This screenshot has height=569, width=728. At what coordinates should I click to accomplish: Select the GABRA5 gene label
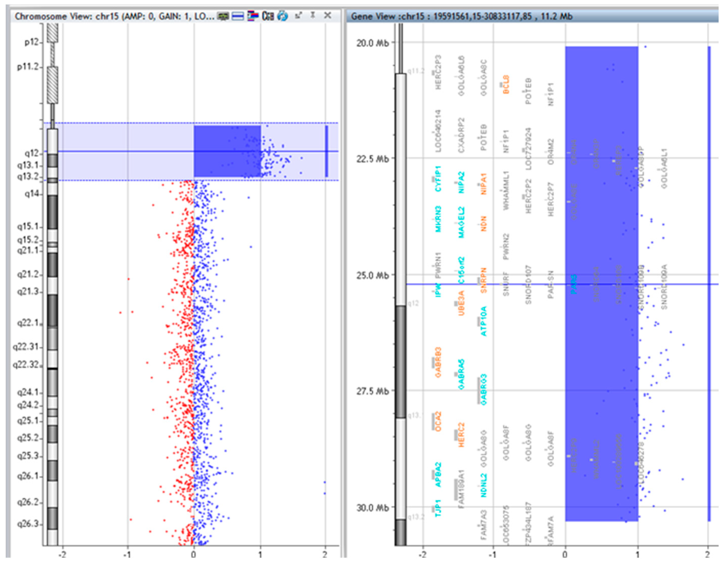coord(461,374)
